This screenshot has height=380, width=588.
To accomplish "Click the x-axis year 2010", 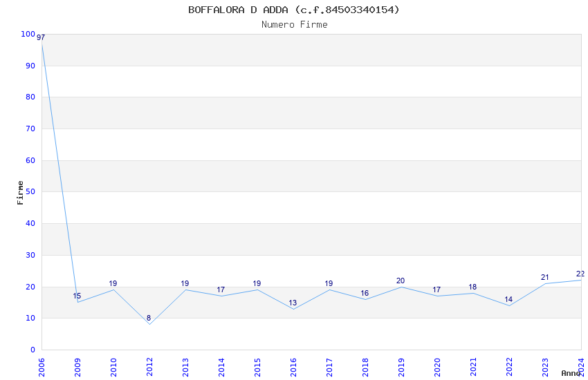I will (x=113, y=367).
